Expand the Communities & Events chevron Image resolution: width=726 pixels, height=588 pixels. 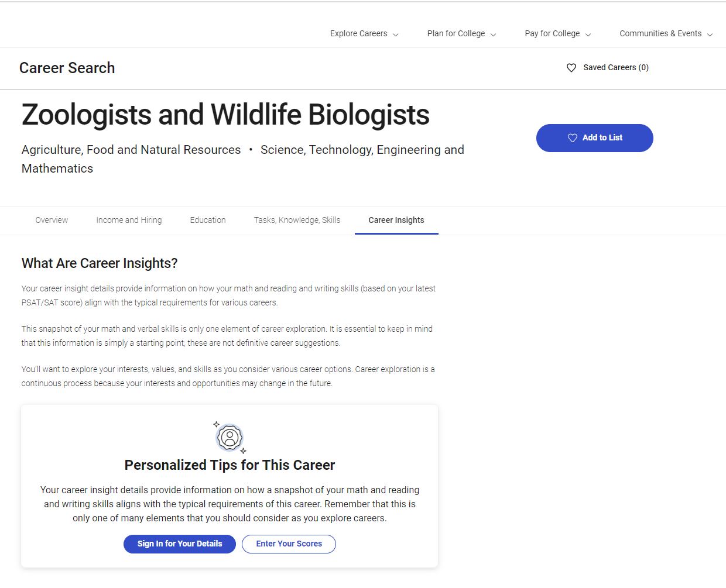710,35
